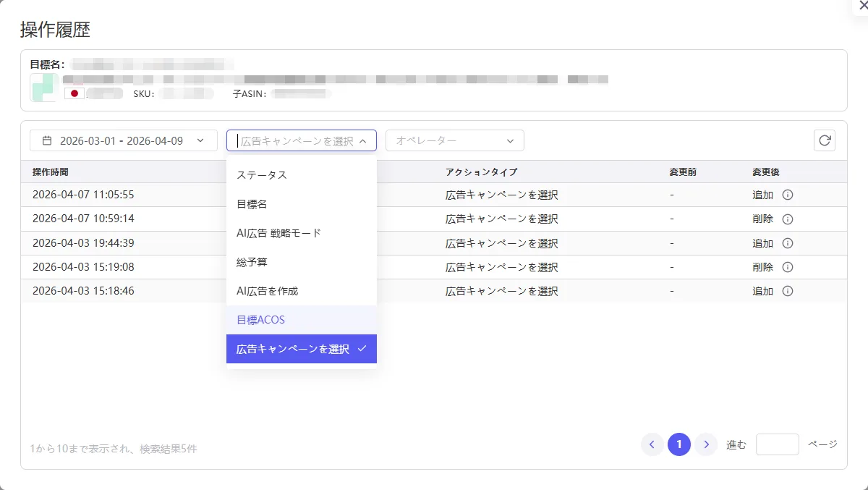Go to previous page arrow
This screenshot has height=490, width=868.
point(652,444)
